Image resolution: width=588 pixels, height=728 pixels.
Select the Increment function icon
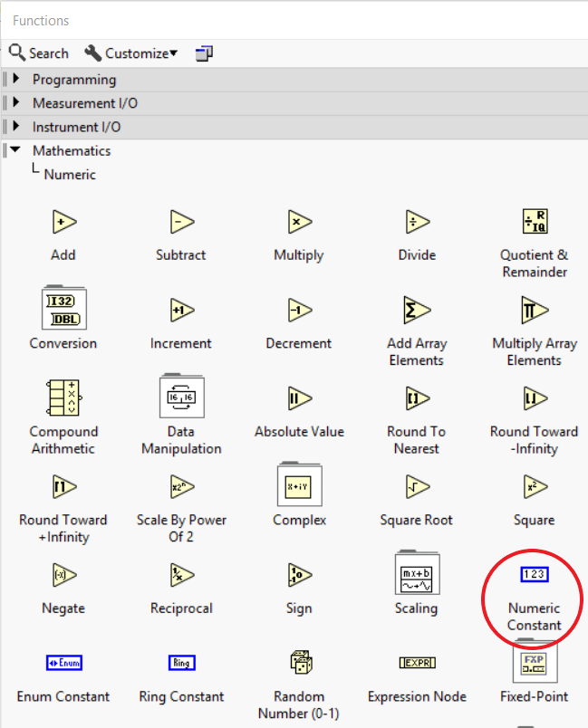coord(181,311)
